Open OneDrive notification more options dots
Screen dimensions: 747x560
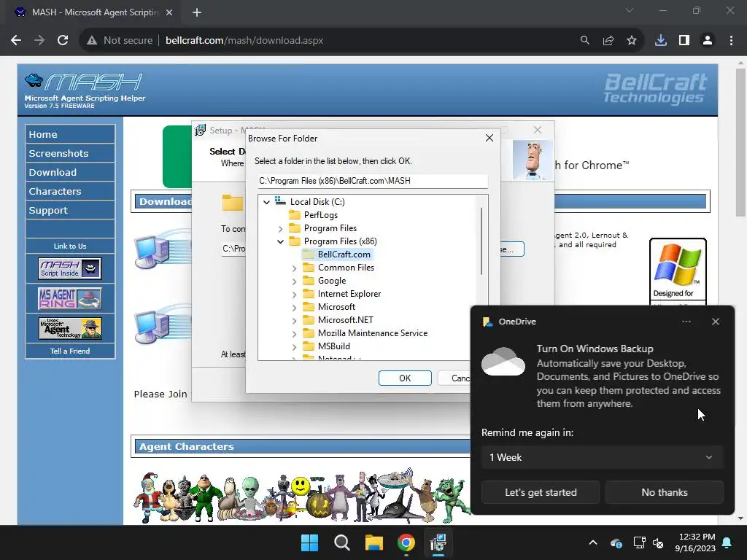686,322
